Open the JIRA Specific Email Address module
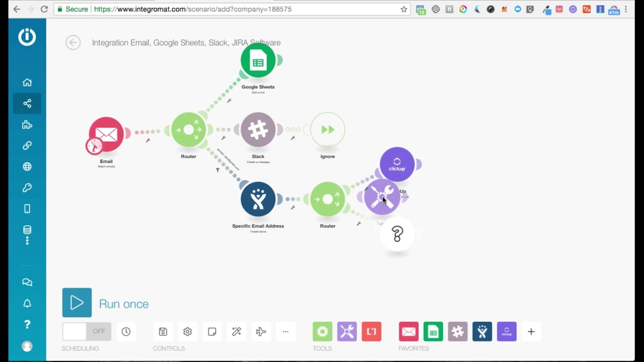This screenshot has height=362, width=644. [x=258, y=199]
